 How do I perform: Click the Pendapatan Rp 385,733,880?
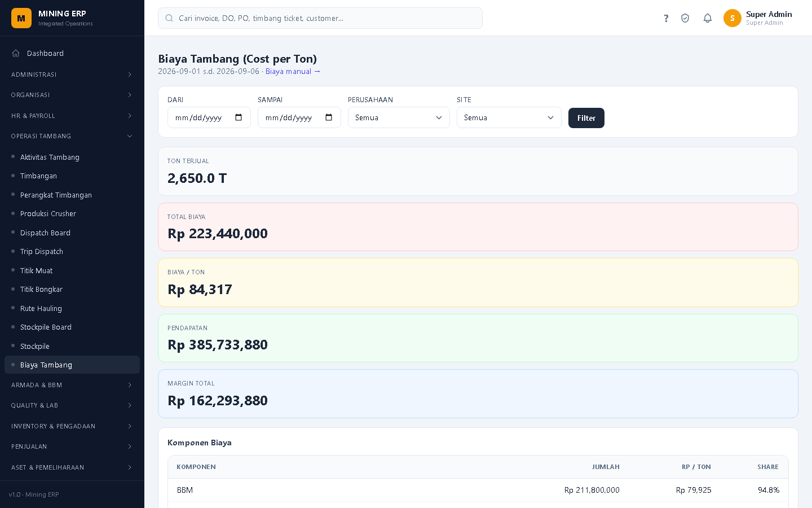point(218,345)
